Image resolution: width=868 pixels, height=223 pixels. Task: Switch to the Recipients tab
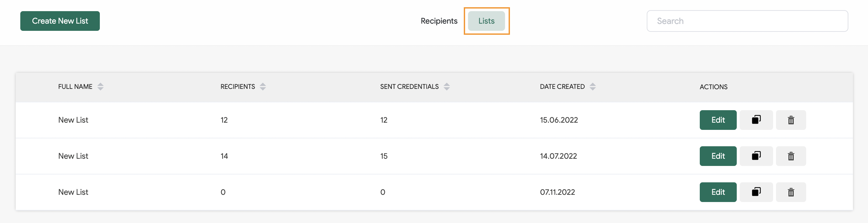pos(439,21)
